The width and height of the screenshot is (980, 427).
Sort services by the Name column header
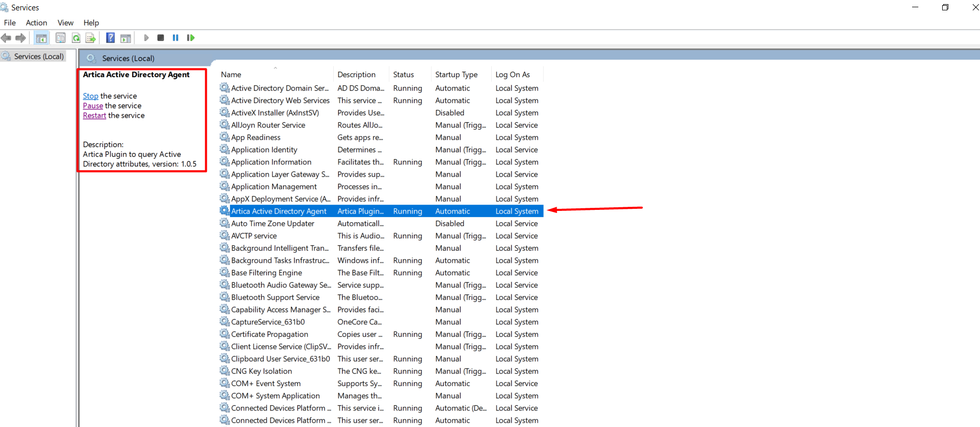point(231,75)
